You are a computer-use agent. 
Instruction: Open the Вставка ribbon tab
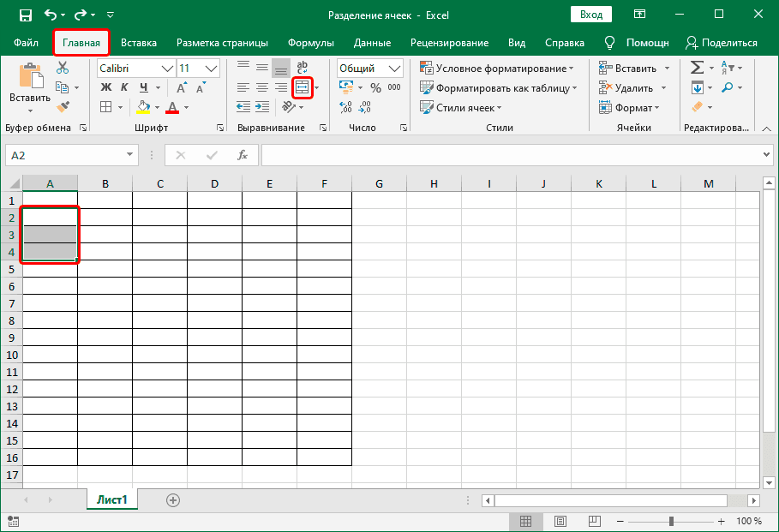[138, 43]
